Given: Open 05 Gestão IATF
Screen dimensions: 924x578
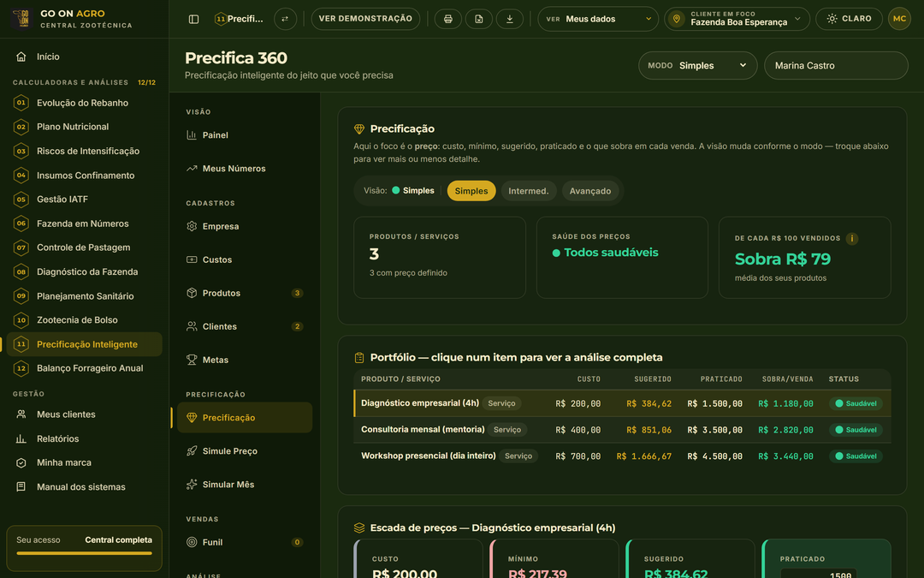Looking at the screenshot, I should tap(84, 200).
